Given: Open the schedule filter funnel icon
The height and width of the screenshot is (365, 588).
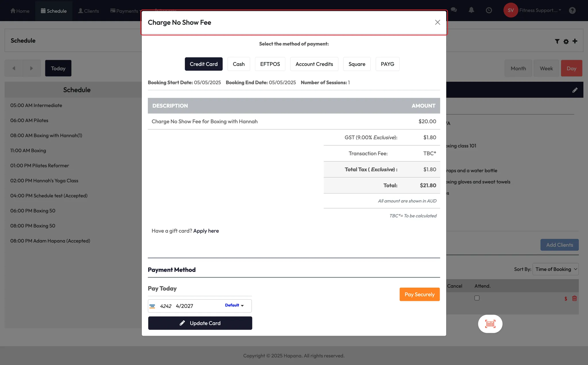Looking at the screenshot, I should pyautogui.click(x=557, y=41).
